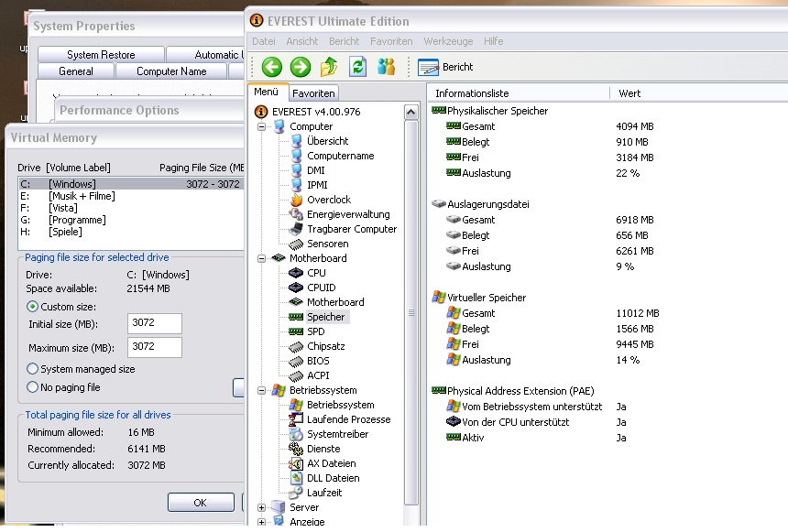Click the Initial size input field
788x532 pixels.
155,323
